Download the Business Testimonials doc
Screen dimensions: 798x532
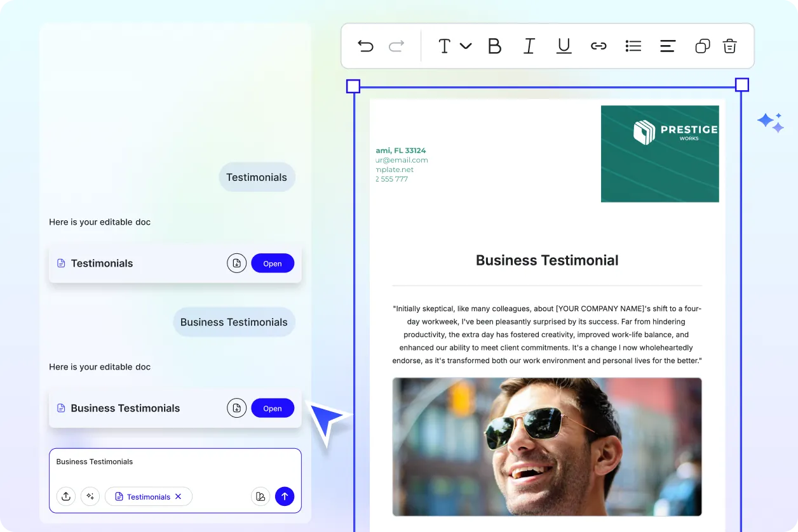point(236,408)
